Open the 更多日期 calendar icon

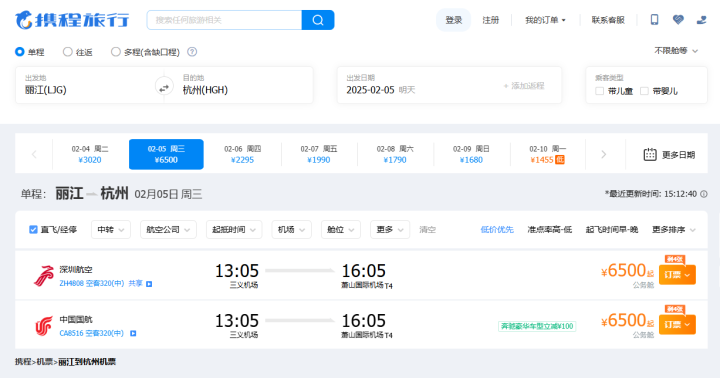650,155
